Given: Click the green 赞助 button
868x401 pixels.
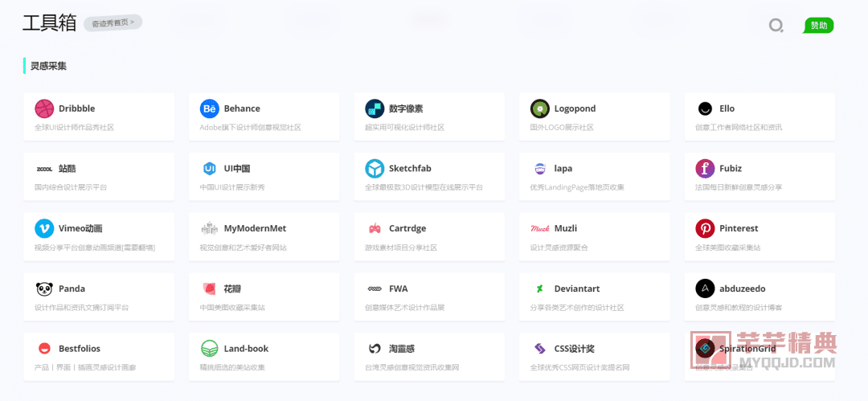Looking at the screenshot, I should [818, 26].
